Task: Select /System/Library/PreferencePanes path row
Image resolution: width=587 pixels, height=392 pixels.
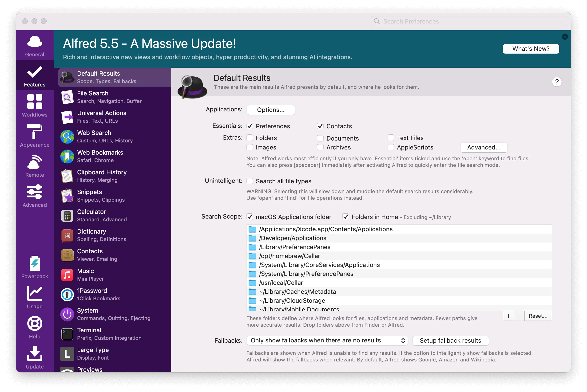Action: (399, 274)
